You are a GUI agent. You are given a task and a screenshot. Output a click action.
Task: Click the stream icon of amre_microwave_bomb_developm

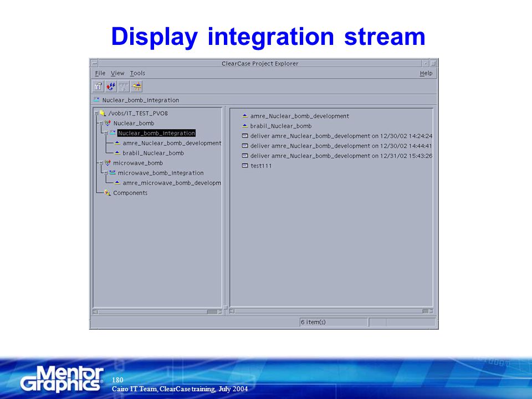tap(117, 182)
